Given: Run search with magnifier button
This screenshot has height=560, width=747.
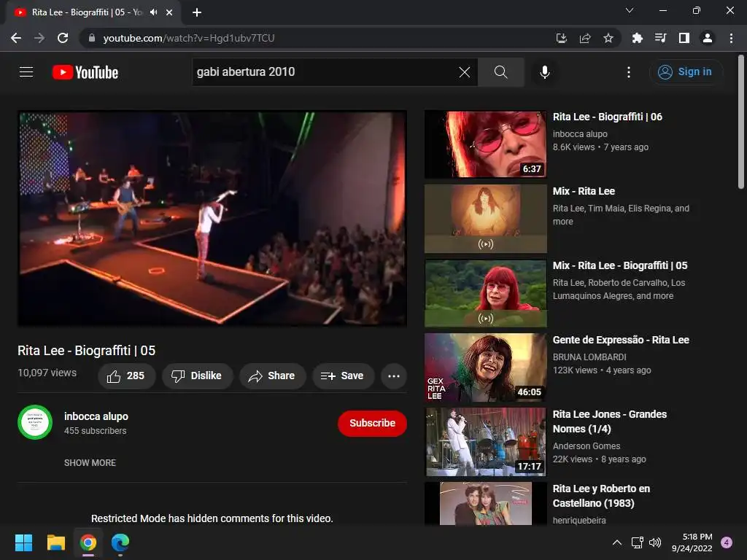Looking at the screenshot, I should (500, 72).
